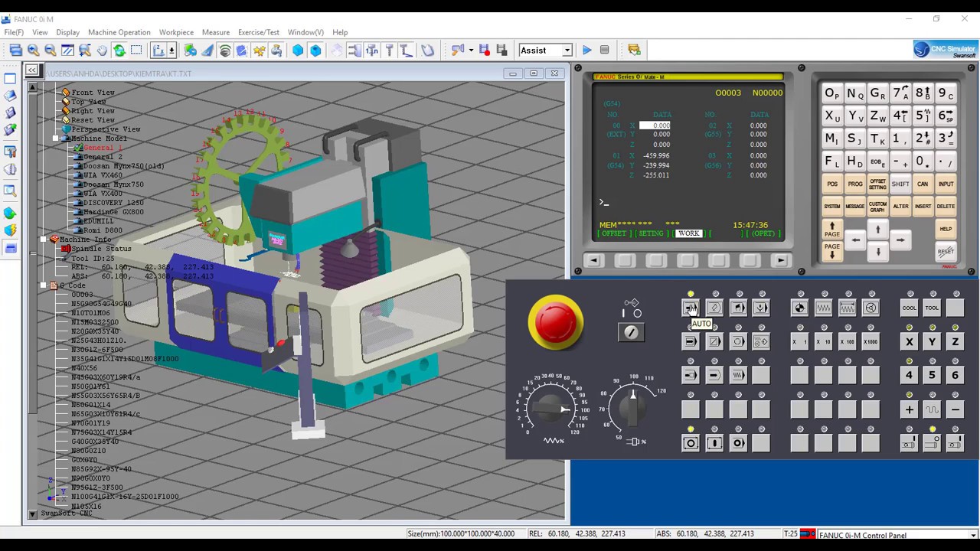Open the Exercise/Test menu
The height and width of the screenshot is (551, 980).
[x=259, y=32]
